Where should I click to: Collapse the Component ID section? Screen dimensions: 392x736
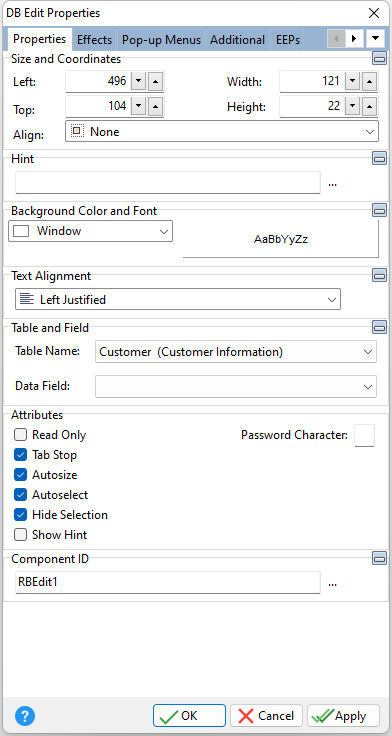click(379, 558)
